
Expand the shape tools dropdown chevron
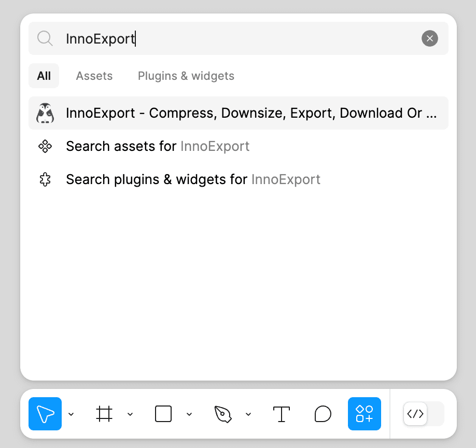189,414
